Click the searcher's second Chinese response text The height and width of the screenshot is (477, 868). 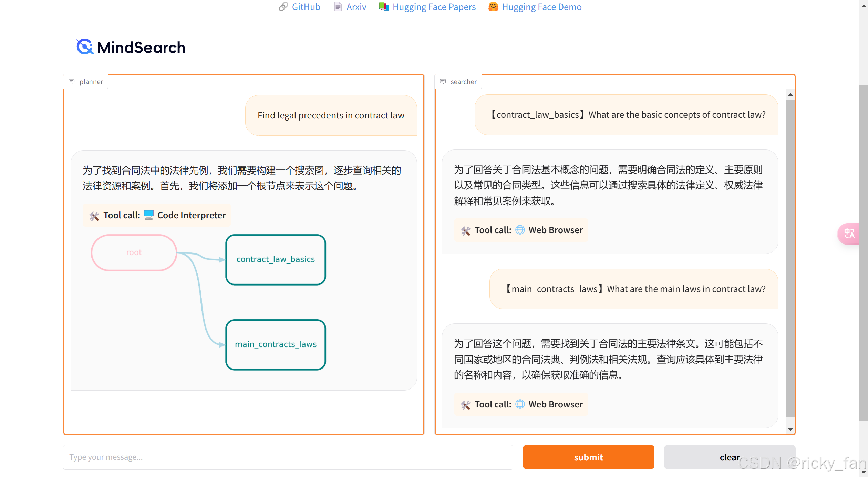(x=608, y=359)
